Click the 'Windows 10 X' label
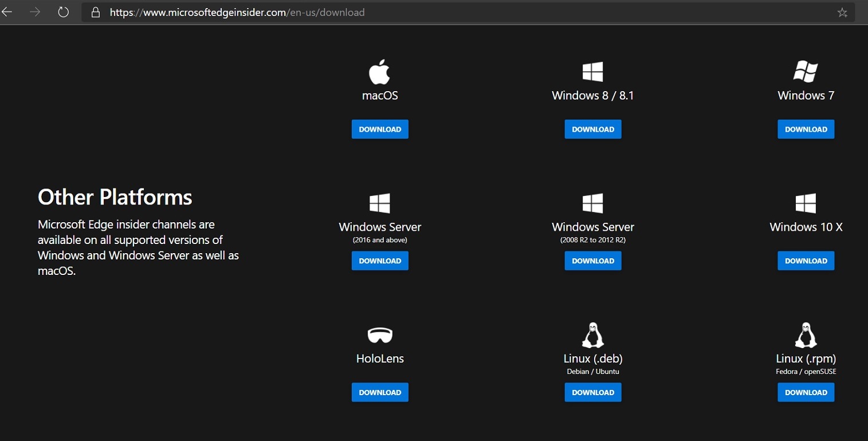The width and height of the screenshot is (868, 441). tap(806, 227)
